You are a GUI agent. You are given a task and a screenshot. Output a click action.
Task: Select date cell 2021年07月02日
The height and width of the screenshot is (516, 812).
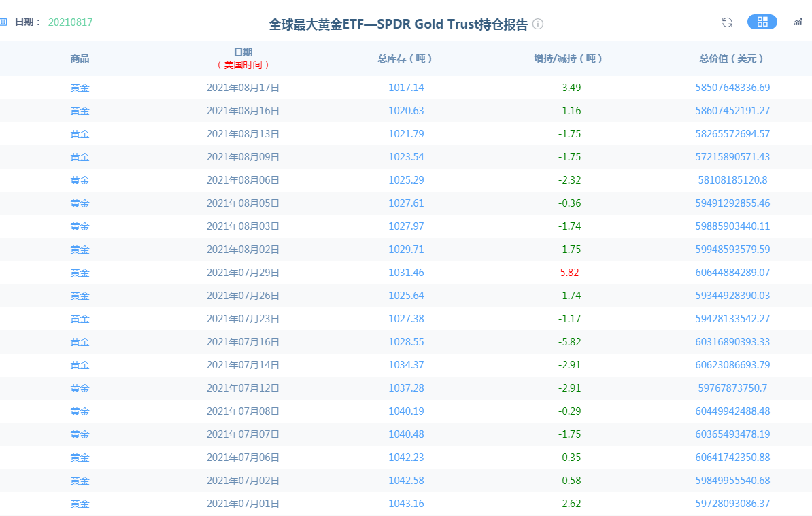pos(243,480)
